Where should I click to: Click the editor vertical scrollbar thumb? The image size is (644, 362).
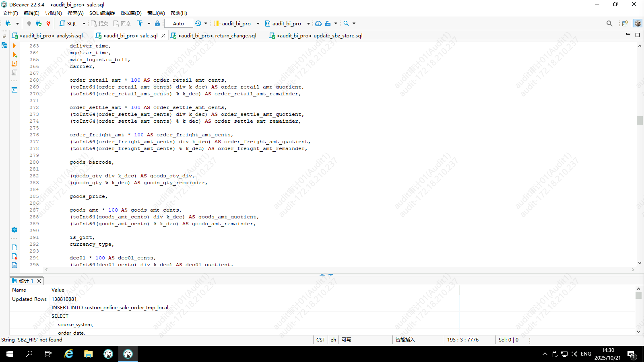(x=640, y=120)
